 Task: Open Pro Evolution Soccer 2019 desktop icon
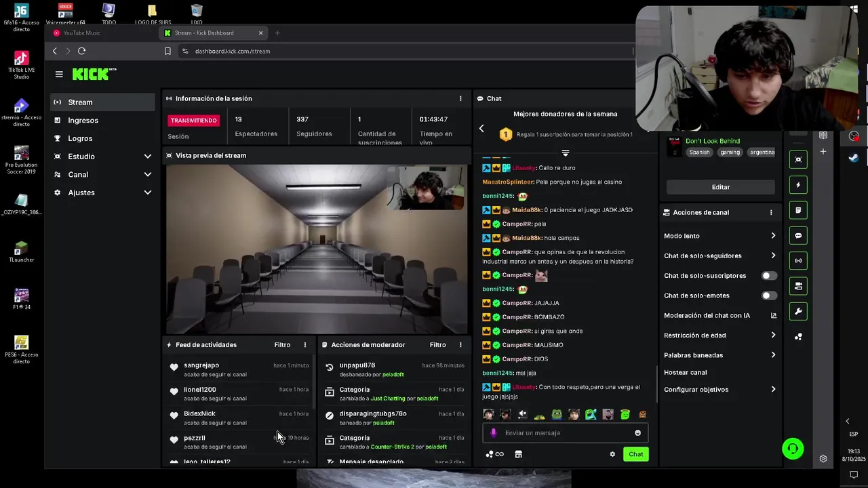[22, 160]
